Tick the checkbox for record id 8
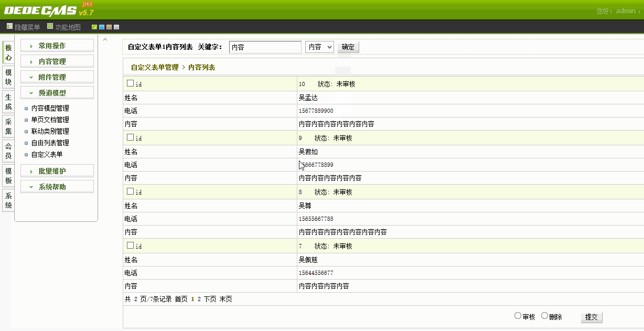This screenshot has width=644, height=331. pos(130,191)
